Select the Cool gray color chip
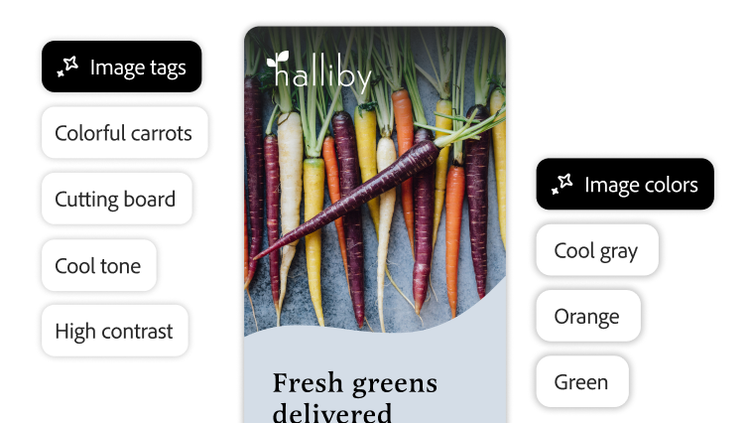 597,250
